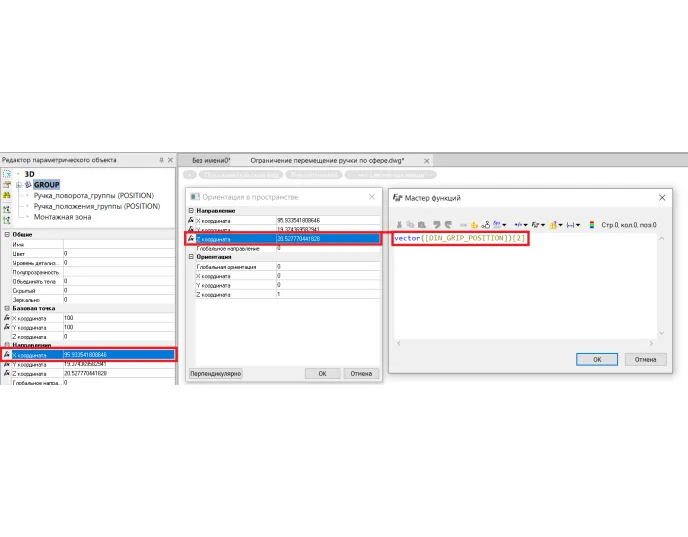
Task: Select Монтажная зона in the tree
Action: pyautogui.click(x=62, y=217)
